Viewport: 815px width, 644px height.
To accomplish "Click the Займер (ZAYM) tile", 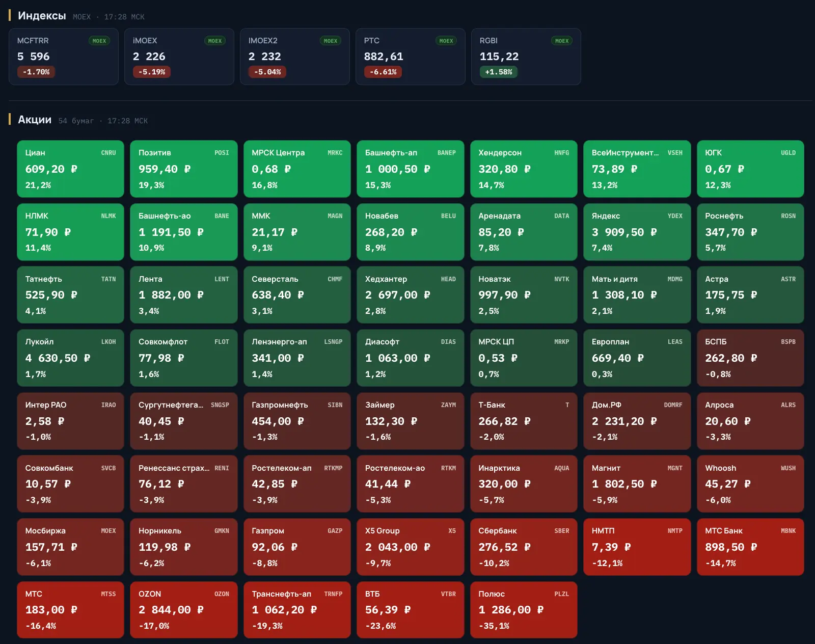I will 411,421.
